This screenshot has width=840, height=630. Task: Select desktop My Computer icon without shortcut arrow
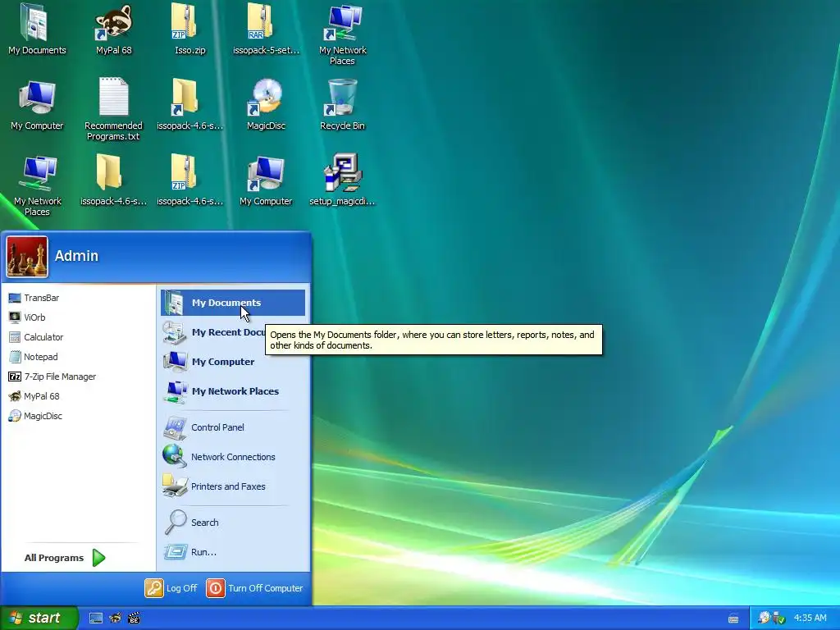(x=36, y=105)
